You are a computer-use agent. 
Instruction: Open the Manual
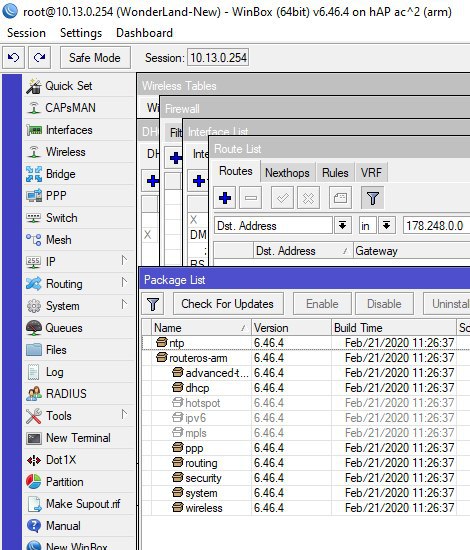point(79,526)
